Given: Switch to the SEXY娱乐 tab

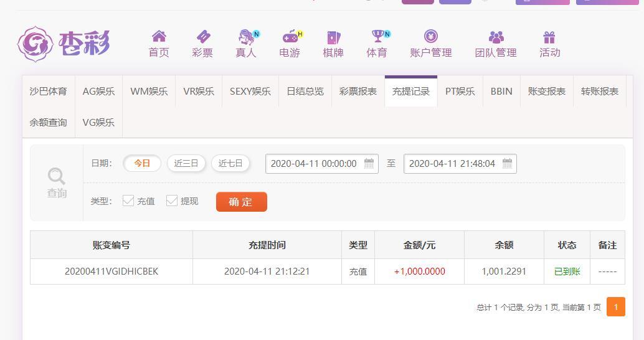Looking at the screenshot, I should pyautogui.click(x=250, y=91).
